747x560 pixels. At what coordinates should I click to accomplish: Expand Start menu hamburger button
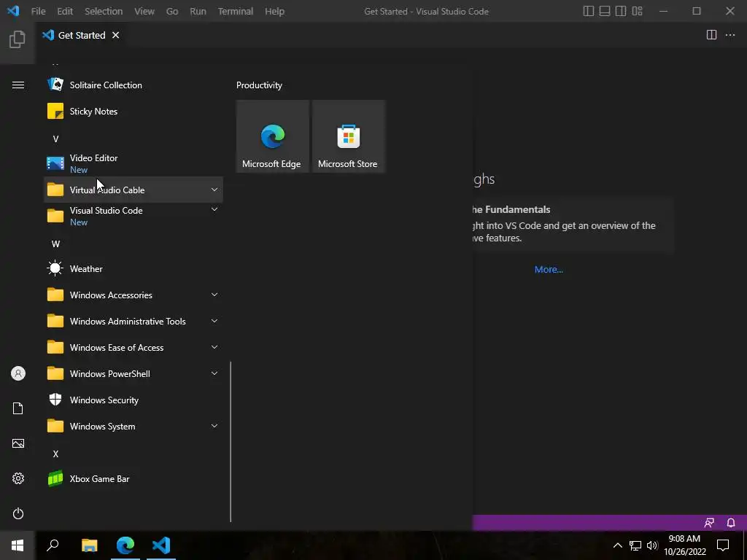18,85
